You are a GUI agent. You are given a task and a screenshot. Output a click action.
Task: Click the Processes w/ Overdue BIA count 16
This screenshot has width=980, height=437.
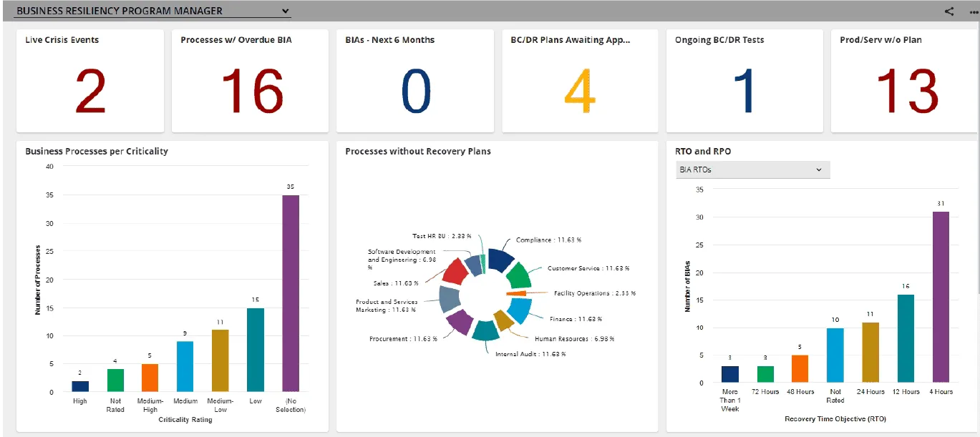click(x=251, y=92)
